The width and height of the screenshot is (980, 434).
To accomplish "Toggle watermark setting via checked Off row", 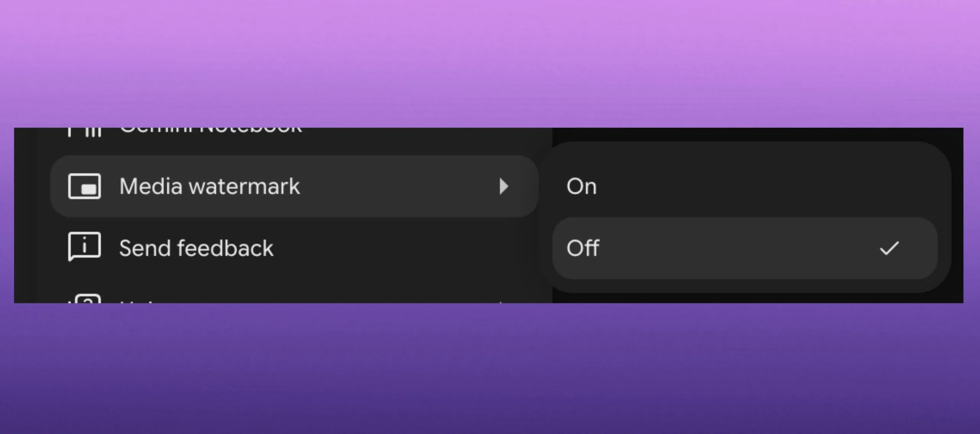I will coord(745,248).
